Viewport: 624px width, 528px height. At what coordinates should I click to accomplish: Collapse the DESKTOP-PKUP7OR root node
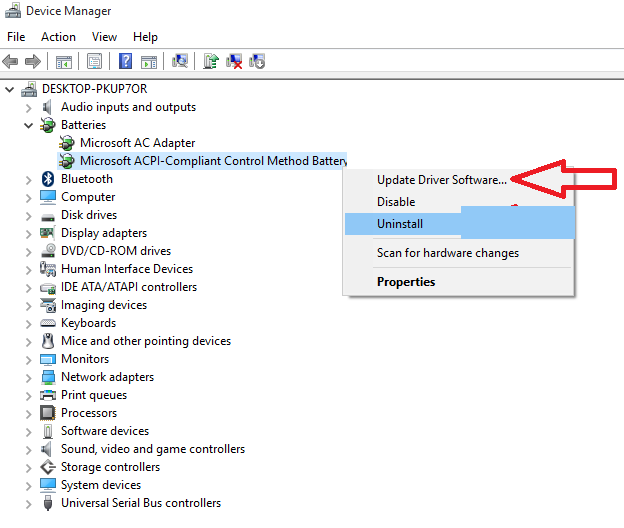[10, 90]
